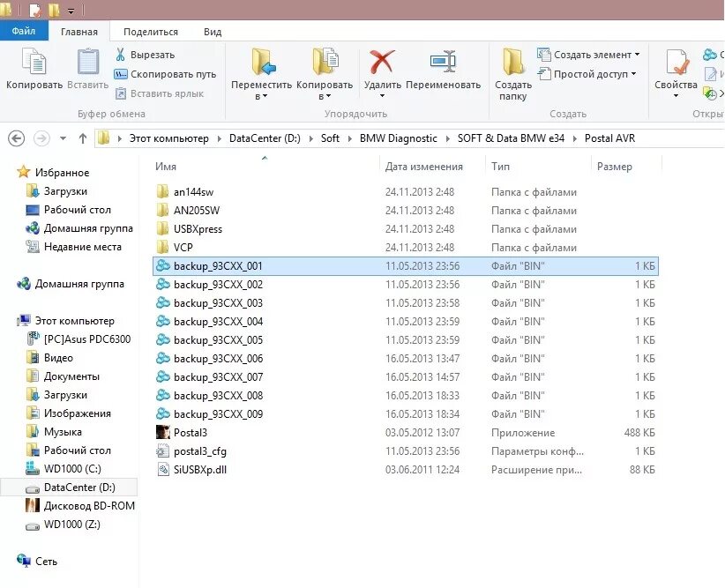Click BMW Diagnostic breadcrumb
This screenshot has width=725, height=588.
(x=398, y=138)
